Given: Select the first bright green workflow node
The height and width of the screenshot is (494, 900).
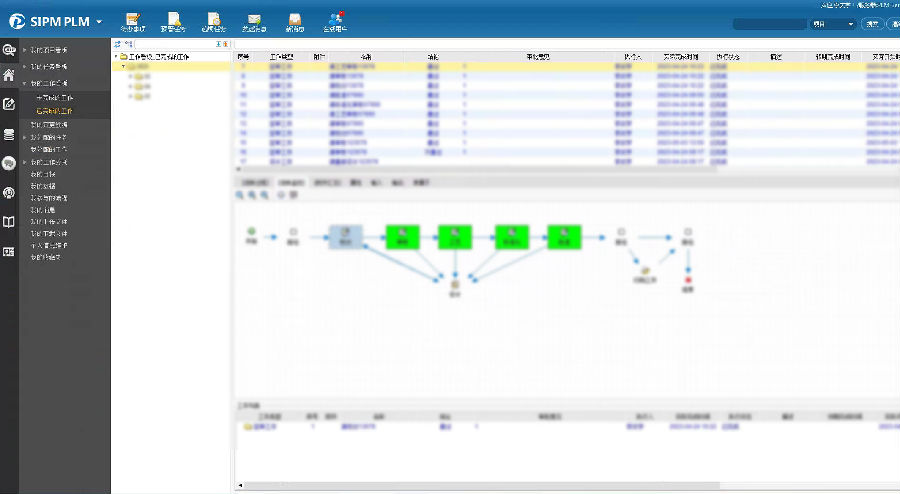Looking at the screenshot, I should [403, 237].
